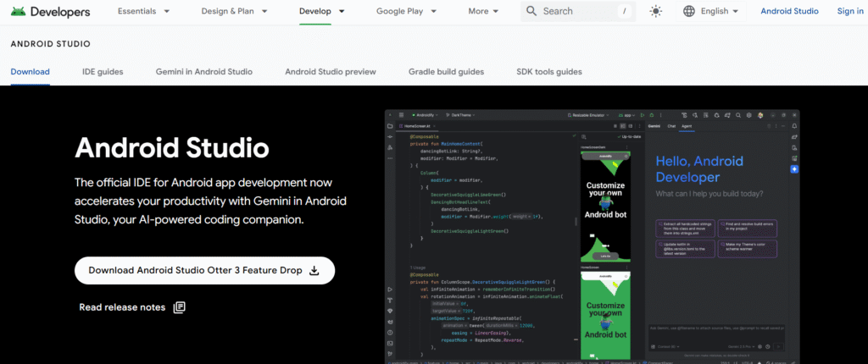This screenshot has height=364, width=868.
Task: Open the Read release notes link
Action: pos(122,307)
